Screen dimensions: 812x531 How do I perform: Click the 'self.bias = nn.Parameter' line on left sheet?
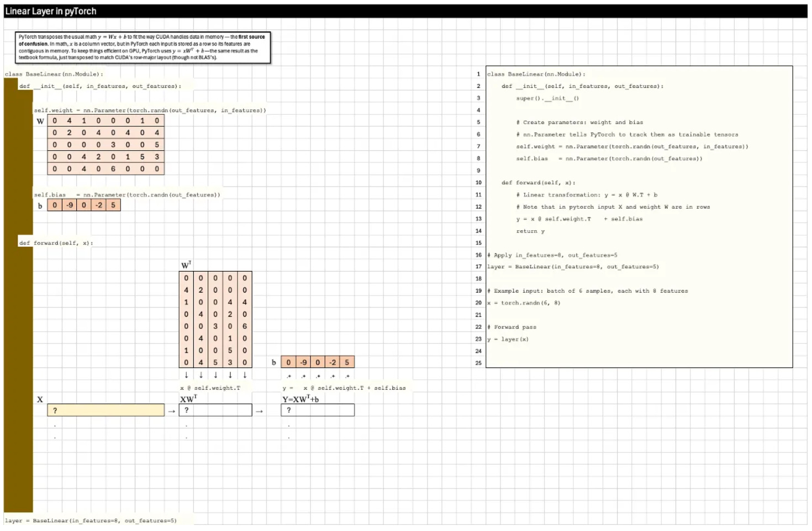(x=127, y=195)
